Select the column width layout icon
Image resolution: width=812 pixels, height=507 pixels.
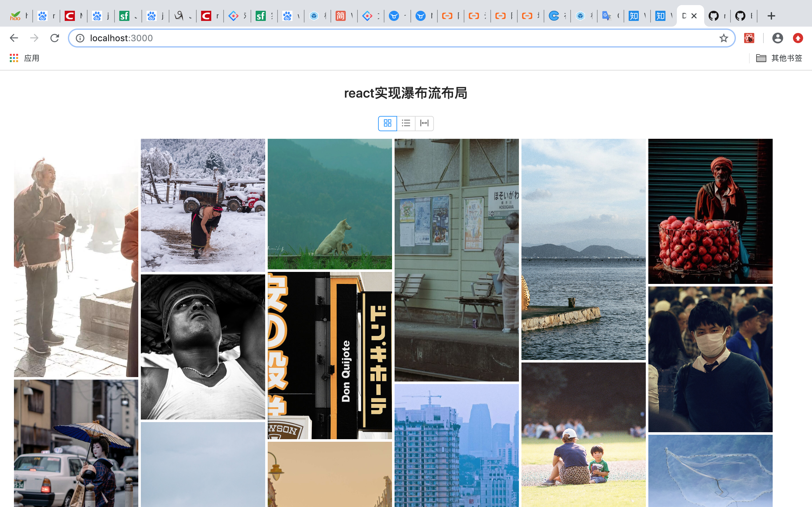(424, 123)
